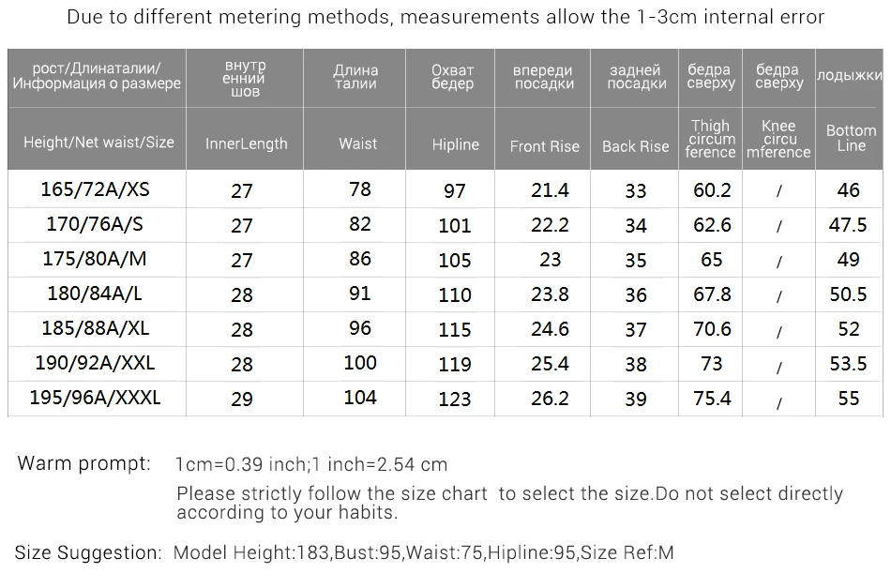Click the Size Suggestion model text
The image size is (891, 588).
(x=423, y=552)
